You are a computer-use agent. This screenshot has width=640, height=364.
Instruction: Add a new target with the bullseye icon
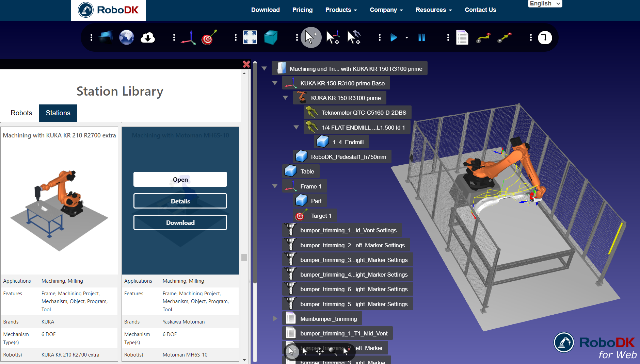pyautogui.click(x=209, y=37)
